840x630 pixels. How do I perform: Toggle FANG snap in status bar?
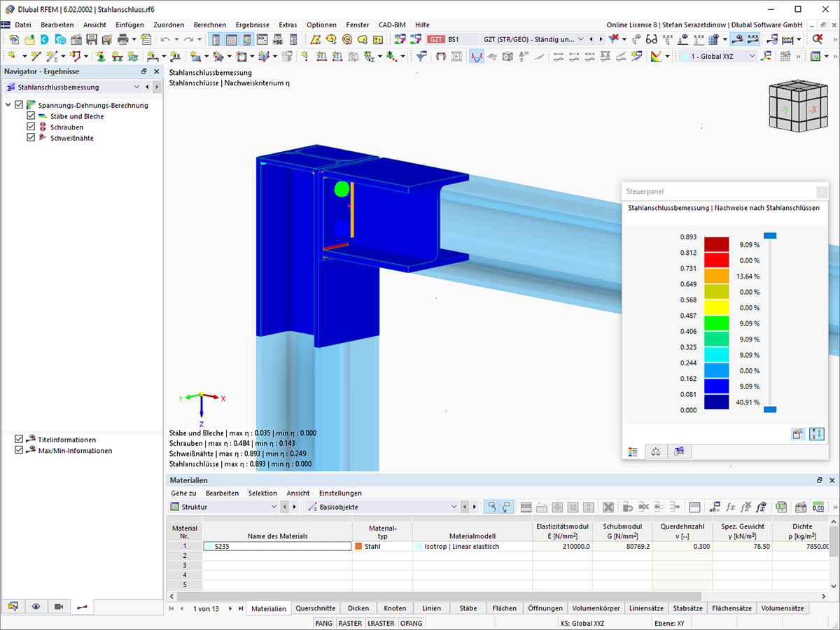coord(323,623)
